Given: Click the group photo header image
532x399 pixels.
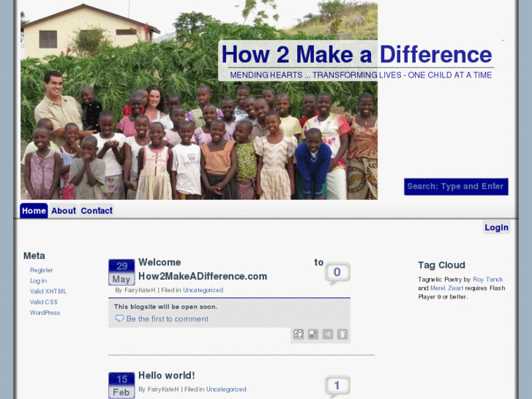Looking at the screenshot, I should pyautogui.click(x=199, y=100).
